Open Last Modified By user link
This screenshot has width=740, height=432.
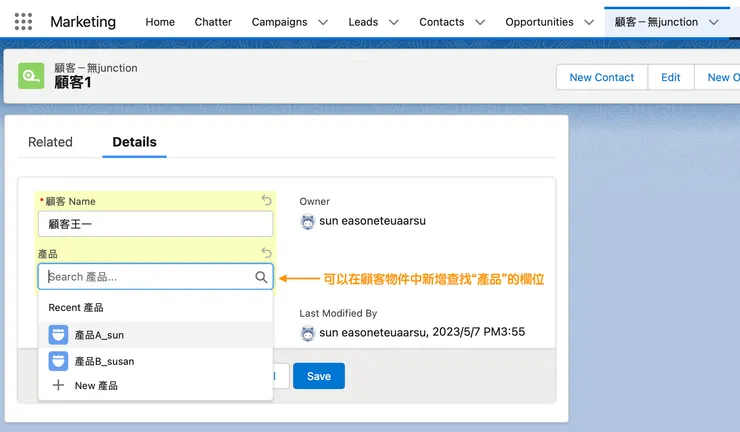(372, 332)
